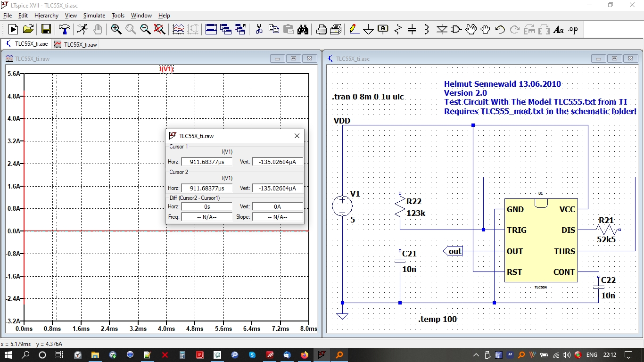
Task: Open the Simulate menu
Action: point(94,16)
